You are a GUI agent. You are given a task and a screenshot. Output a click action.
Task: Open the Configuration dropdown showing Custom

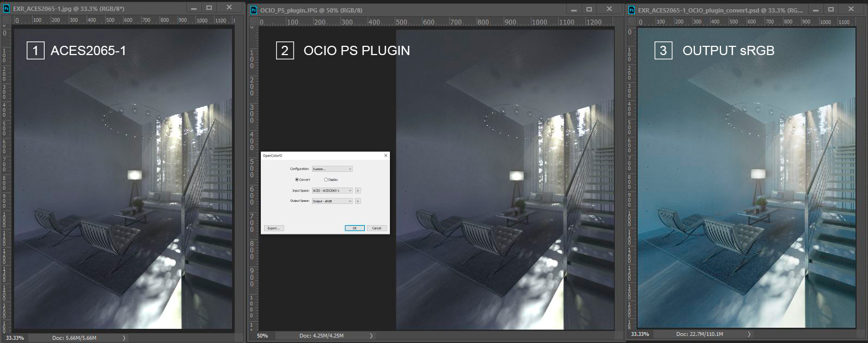pyautogui.click(x=332, y=169)
